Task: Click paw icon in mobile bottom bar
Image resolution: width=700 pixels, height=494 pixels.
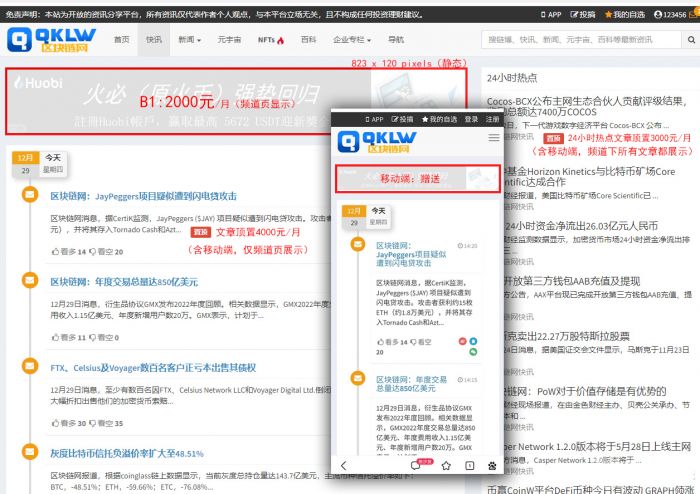Action: pos(492,466)
